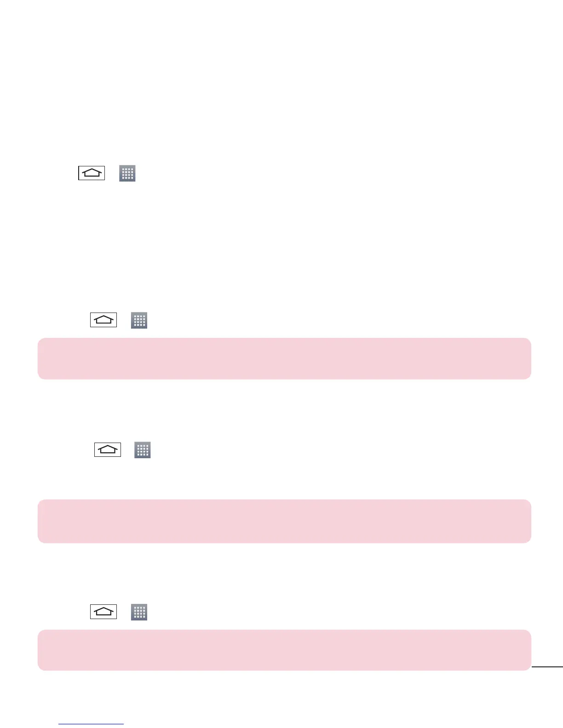Select the middle pink note box

(x=284, y=521)
